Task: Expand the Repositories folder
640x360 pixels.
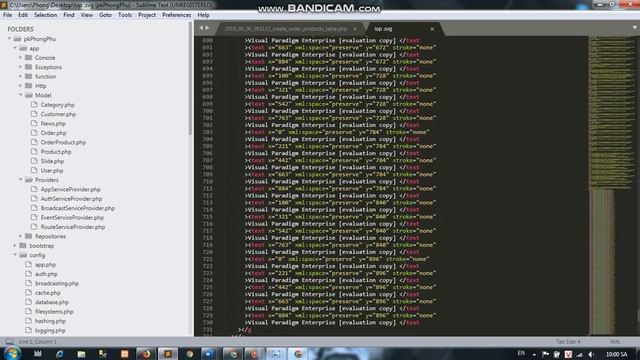Action: click(x=20, y=236)
